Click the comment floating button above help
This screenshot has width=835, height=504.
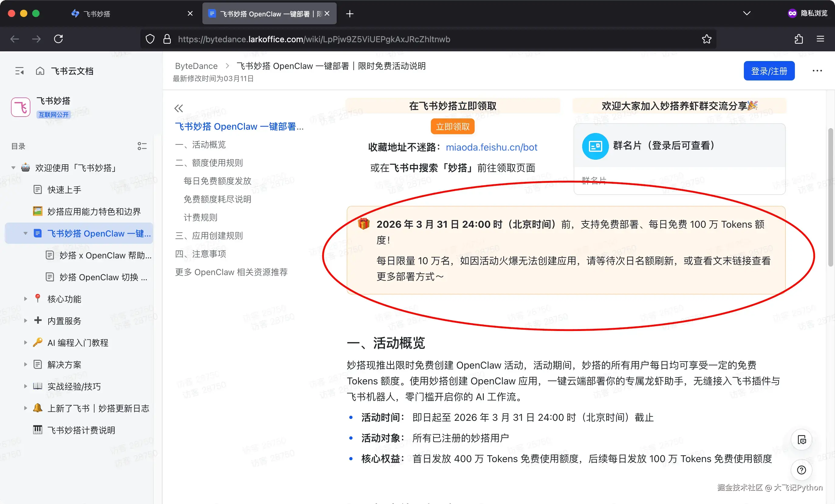click(802, 440)
